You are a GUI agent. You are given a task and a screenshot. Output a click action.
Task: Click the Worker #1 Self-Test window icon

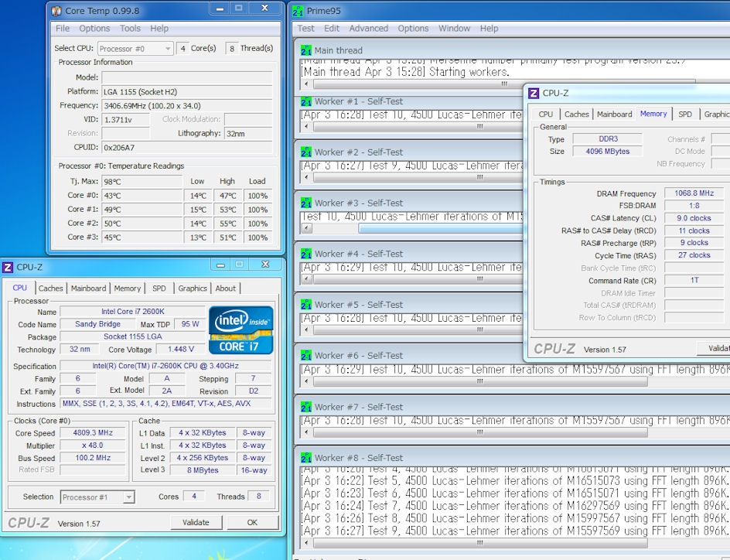306,101
